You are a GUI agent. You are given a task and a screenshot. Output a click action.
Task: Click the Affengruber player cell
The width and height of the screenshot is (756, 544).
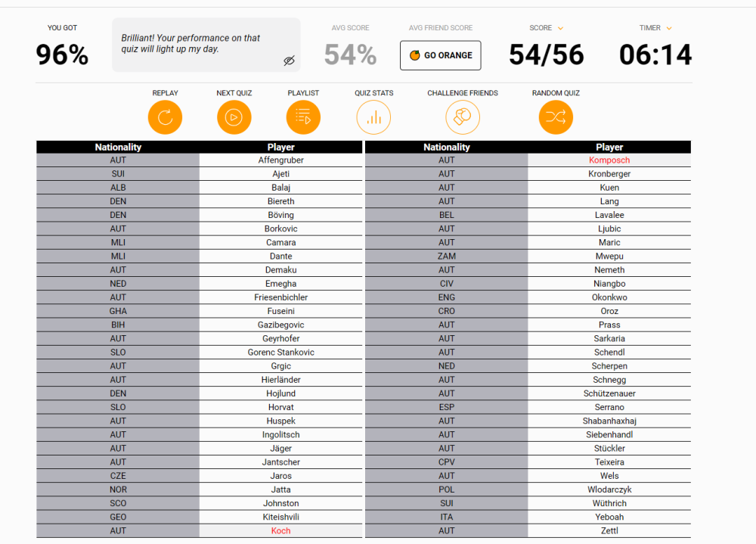(x=280, y=160)
